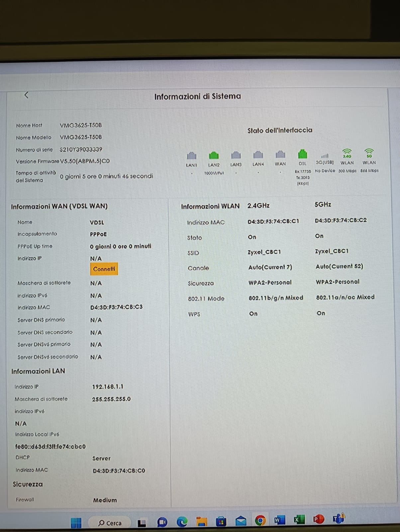The width and height of the screenshot is (400, 532).
Task: Click the LAN IP address 192.168.1.1
Action: point(108,387)
